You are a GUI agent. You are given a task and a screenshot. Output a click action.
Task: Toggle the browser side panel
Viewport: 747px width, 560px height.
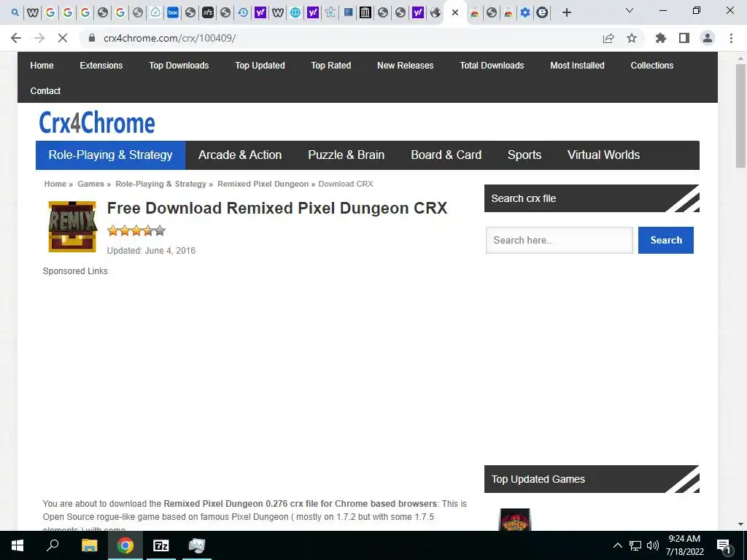(x=684, y=38)
